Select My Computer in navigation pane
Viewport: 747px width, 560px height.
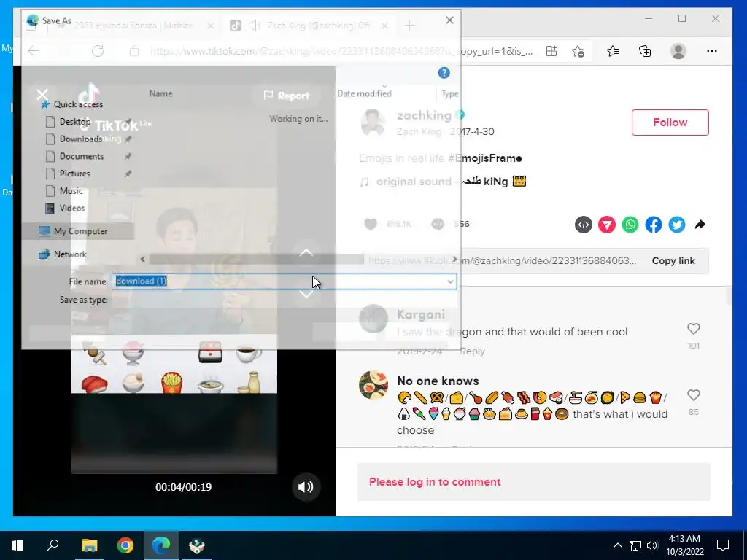80,231
